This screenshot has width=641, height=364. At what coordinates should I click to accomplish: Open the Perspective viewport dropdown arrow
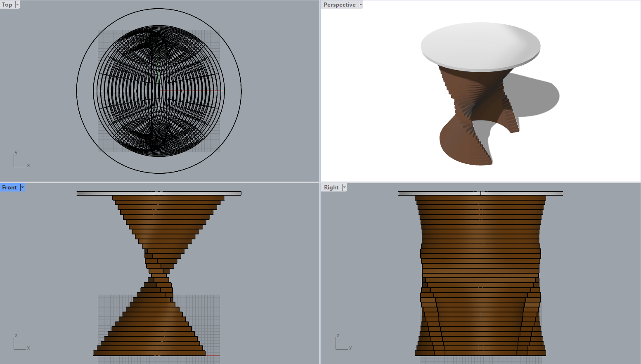[x=360, y=5]
